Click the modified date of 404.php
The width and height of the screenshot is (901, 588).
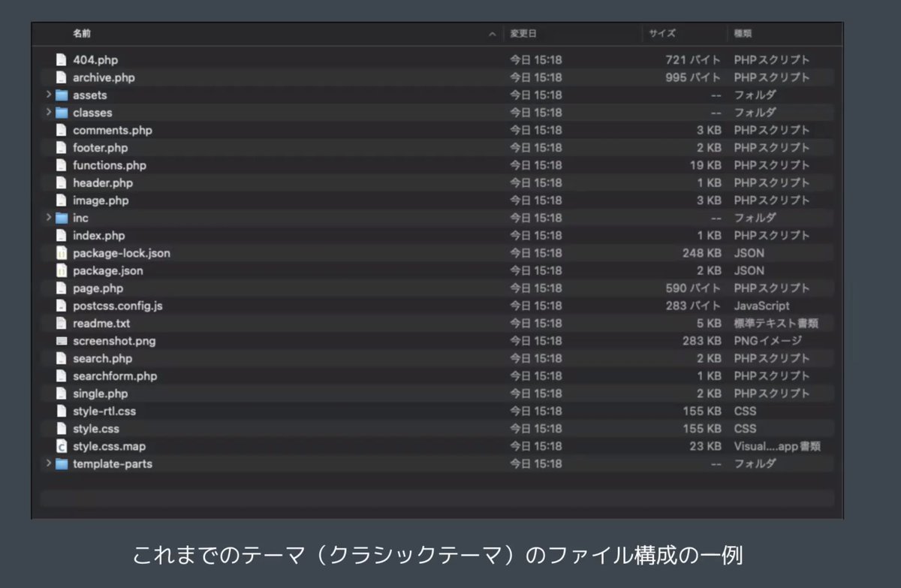click(x=536, y=60)
